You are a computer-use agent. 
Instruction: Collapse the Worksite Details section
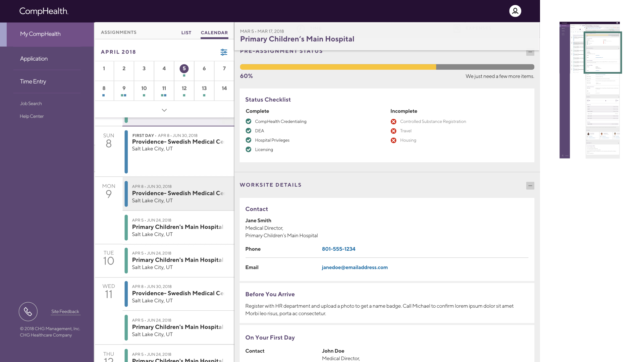coord(530,186)
